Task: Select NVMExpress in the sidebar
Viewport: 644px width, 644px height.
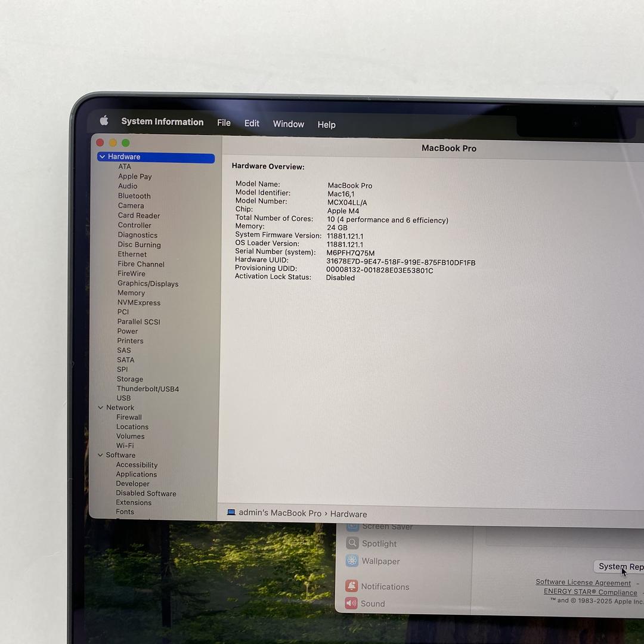Action: tap(139, 303)
